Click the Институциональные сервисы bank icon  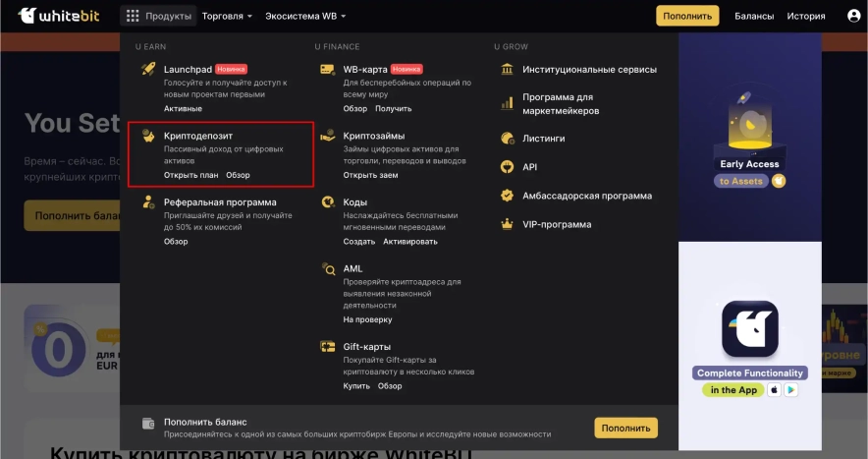tap(507, 70)
